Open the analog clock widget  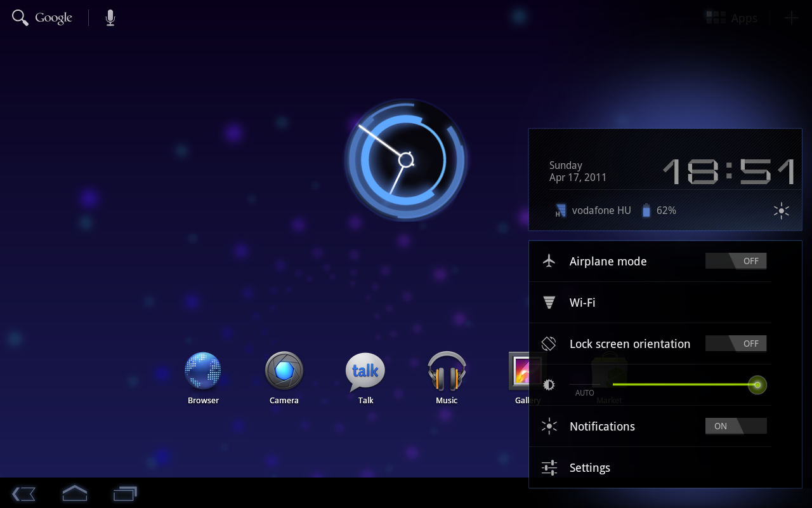point(406,160)
